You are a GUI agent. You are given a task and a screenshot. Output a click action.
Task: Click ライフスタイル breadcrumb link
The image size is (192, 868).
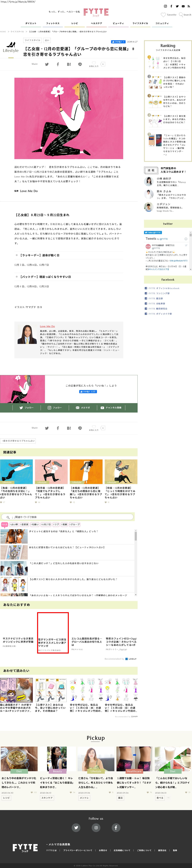click(17, 31)
